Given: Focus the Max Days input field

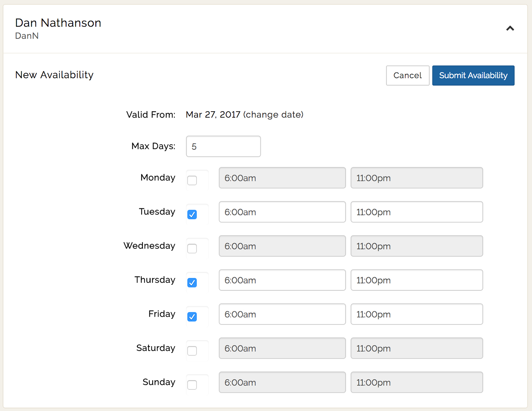Looking at the screenshot, I should (223, 146).
